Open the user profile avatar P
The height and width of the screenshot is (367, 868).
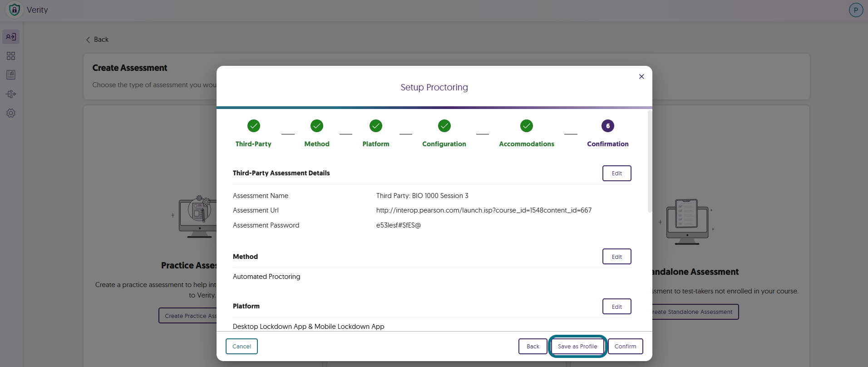point(856,10)
